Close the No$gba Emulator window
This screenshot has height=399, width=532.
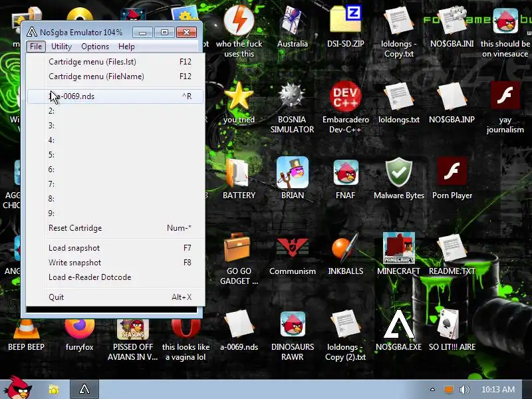pyautogui.click(x=186, y=32)
